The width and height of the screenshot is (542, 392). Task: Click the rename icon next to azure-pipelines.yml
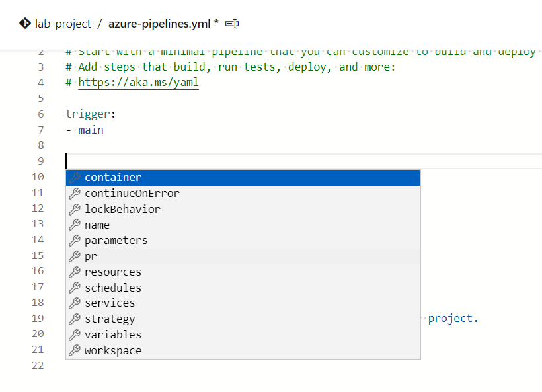pos(231,24)
